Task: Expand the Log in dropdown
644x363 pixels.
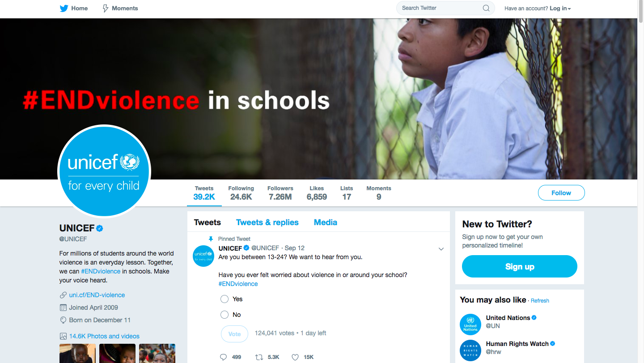Action: [x=560, y=8]
